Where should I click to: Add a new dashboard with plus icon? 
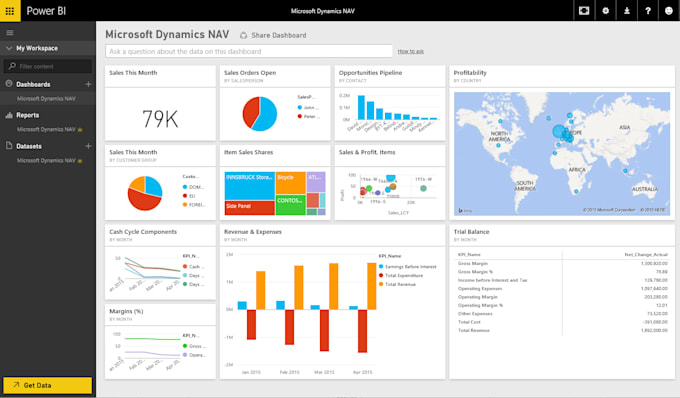[88, 84]
